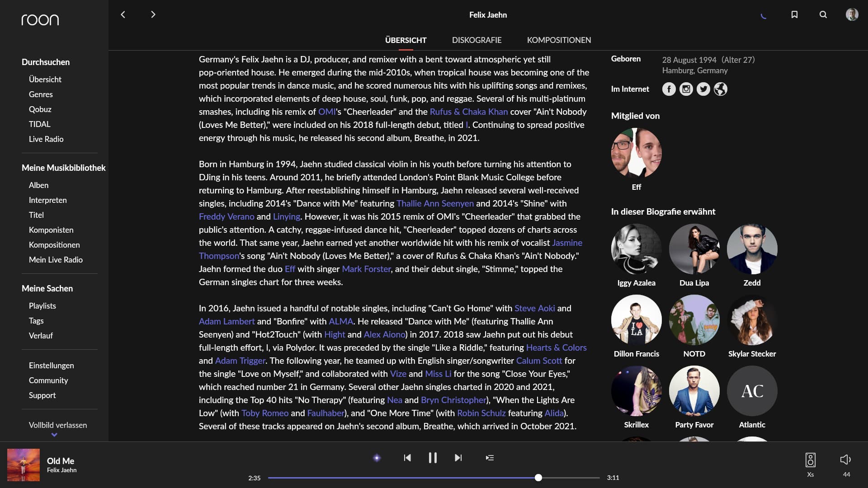Open the user profile avatar
This screenshot has height=488, width=868.
click(x=852, y=14)
